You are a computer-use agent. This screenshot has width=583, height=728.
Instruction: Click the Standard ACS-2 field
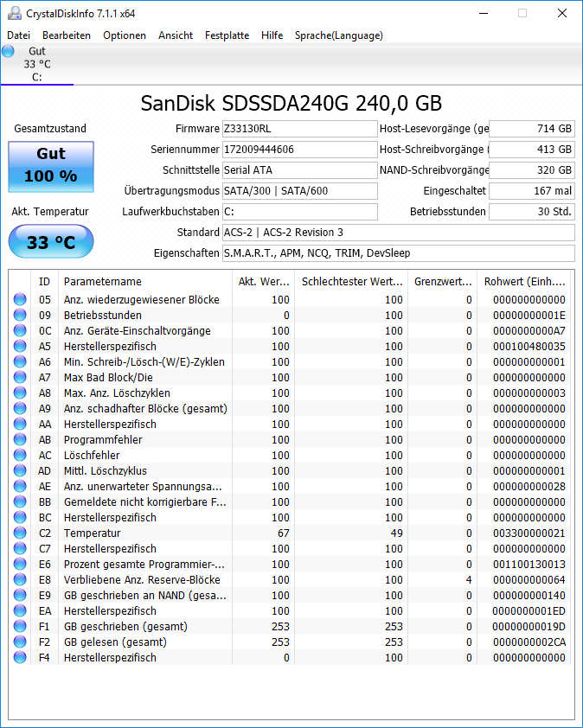click(x=399, y=232)
